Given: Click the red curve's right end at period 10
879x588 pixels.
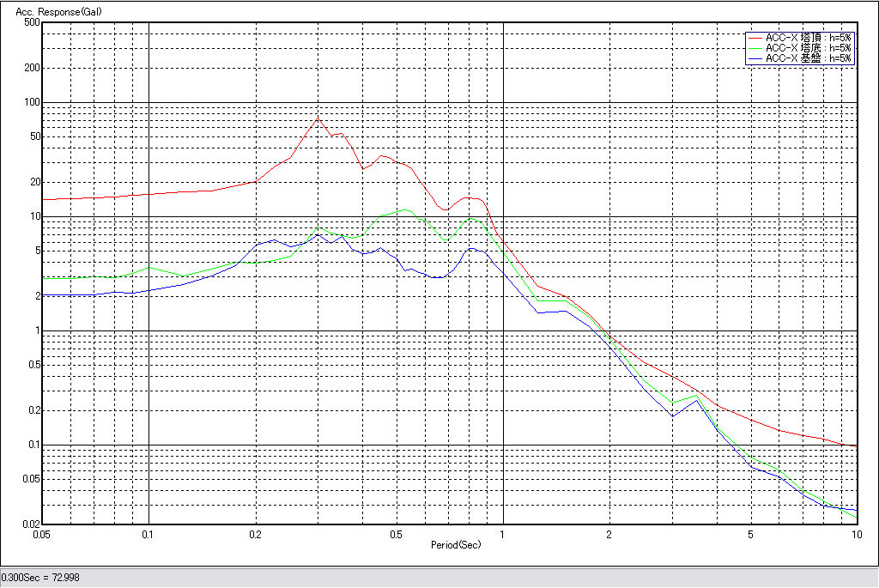Looking at the screenshot, I should (x=856, y=446).
